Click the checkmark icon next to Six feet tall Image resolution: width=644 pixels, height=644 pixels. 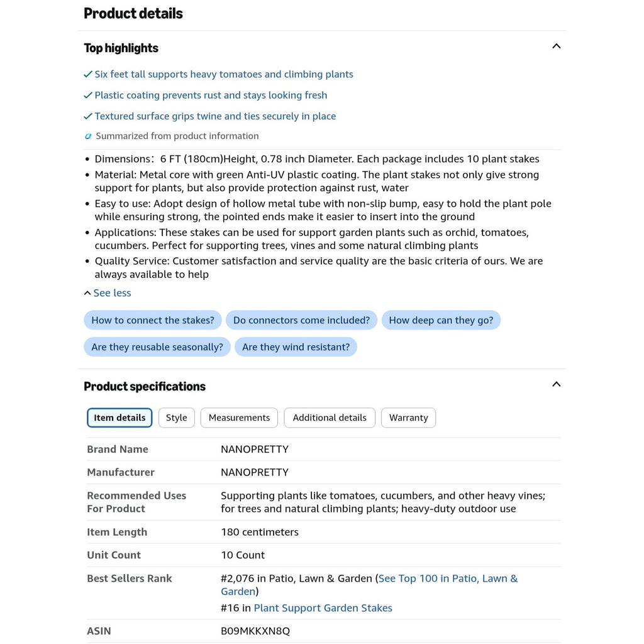88,74
